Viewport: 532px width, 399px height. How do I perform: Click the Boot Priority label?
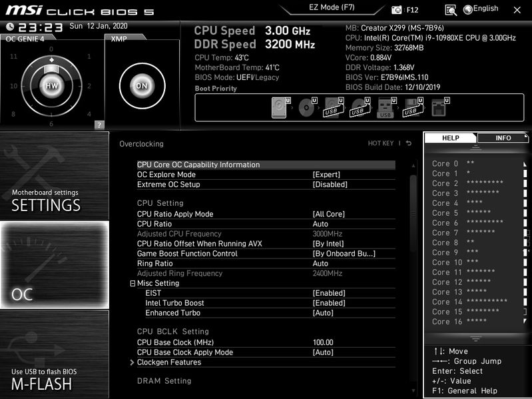point(216,89)
